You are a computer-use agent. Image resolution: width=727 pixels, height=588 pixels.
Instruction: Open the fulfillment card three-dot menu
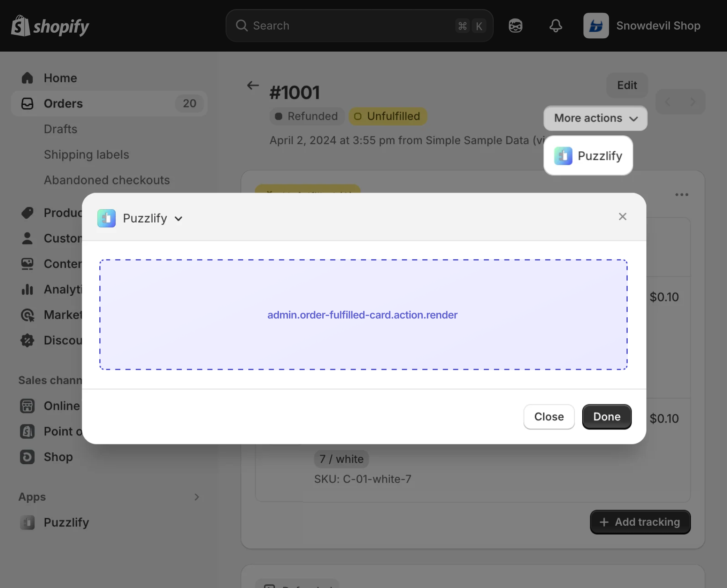coord(682,195)
